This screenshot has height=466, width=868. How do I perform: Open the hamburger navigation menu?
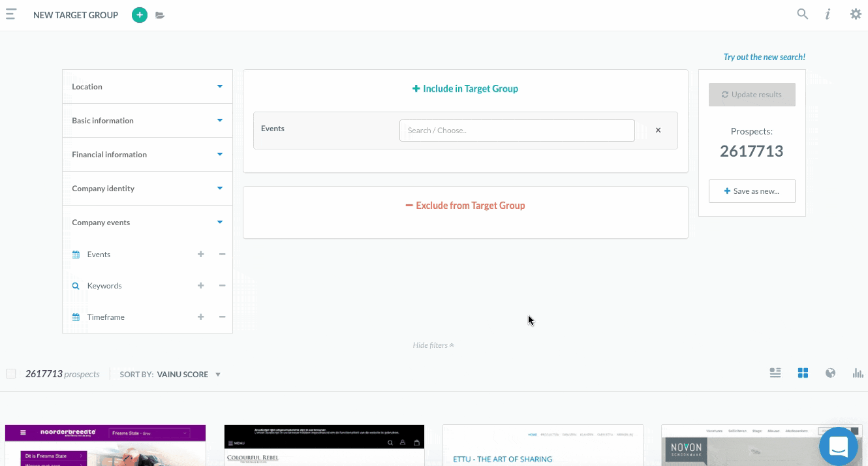(x=11, y=14)
